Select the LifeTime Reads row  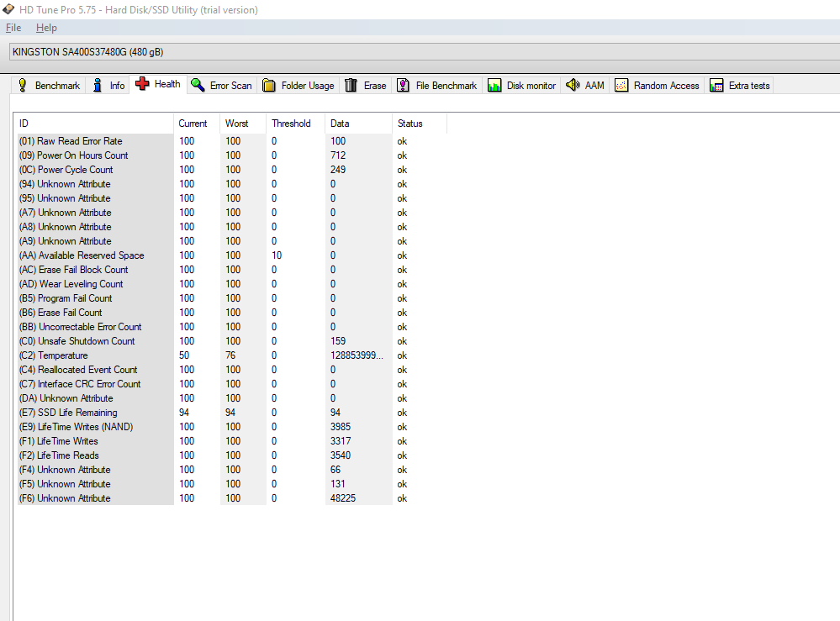(231, 455)
